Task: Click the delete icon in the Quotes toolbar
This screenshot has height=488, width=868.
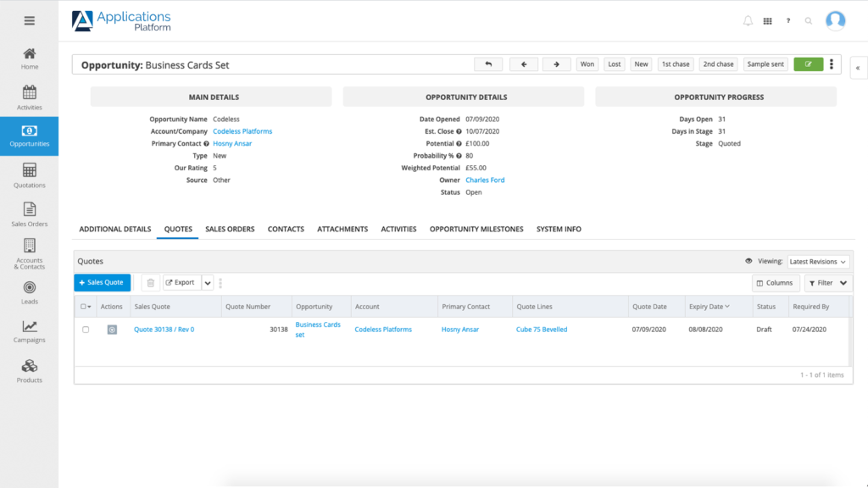Action: (x=151, y=282)
